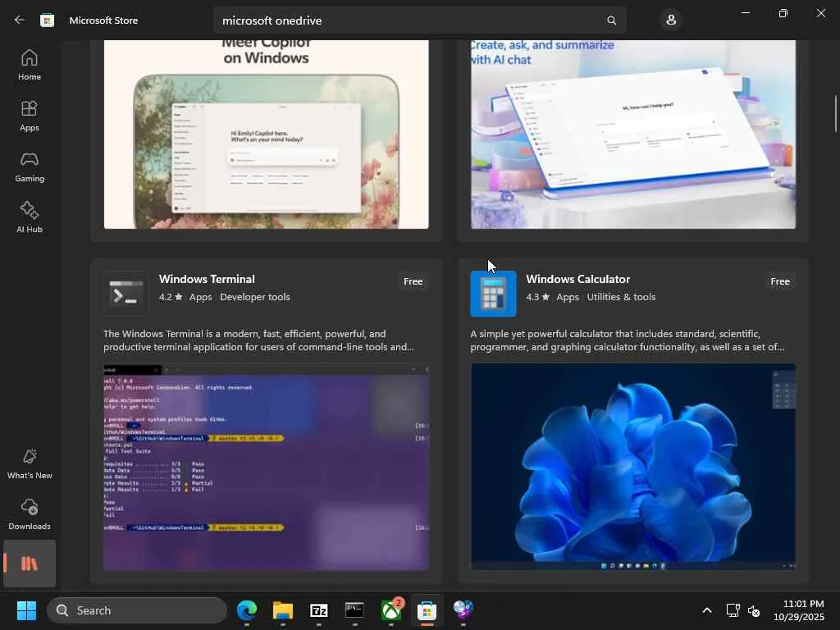Open File Explorer from the taskbar
Viewport: 840px width, 630px height.
pyautogui.click(x=283, y=610)
